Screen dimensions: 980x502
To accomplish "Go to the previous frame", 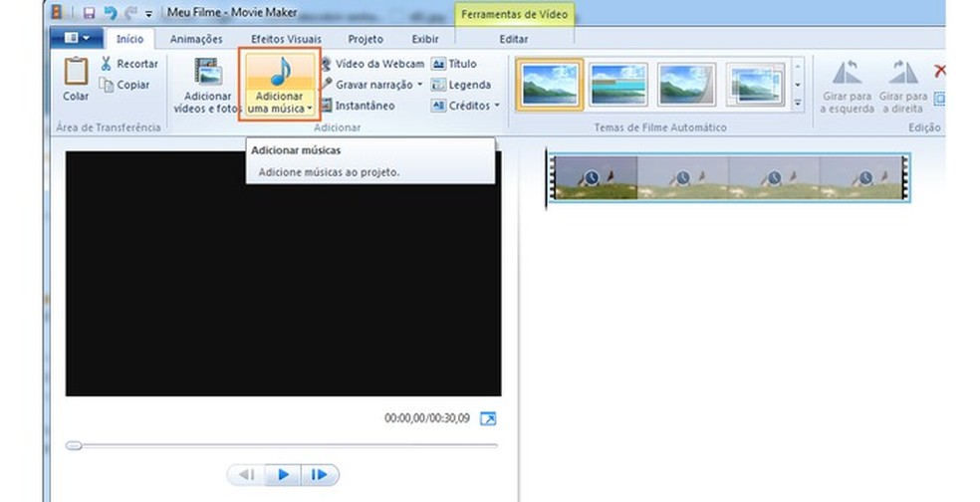I will (247, 475).
